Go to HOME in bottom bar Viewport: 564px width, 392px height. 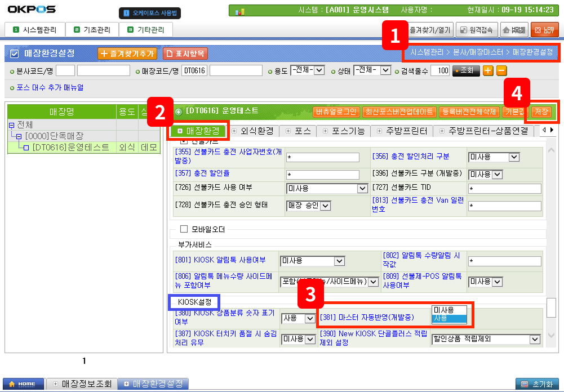(x=23, y=384)
